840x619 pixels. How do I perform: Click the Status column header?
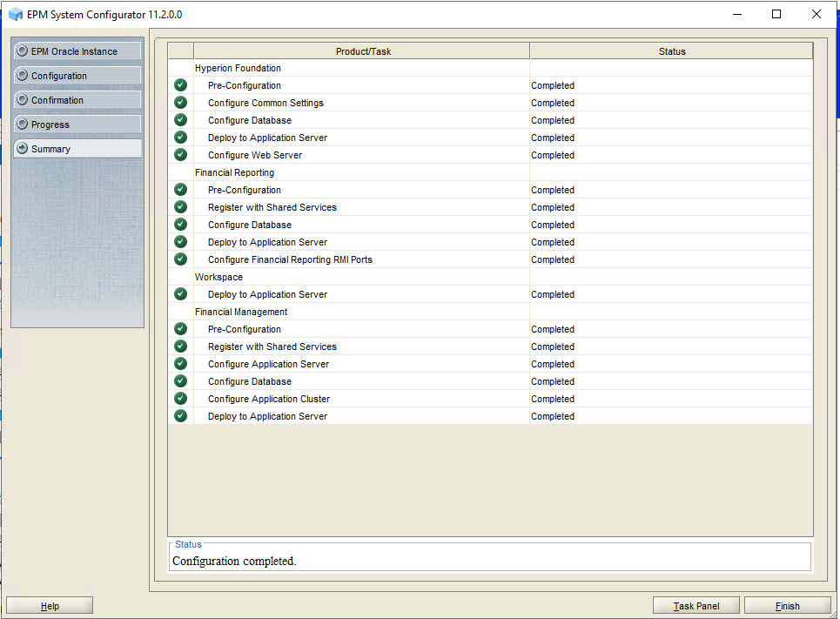point(672,51)
